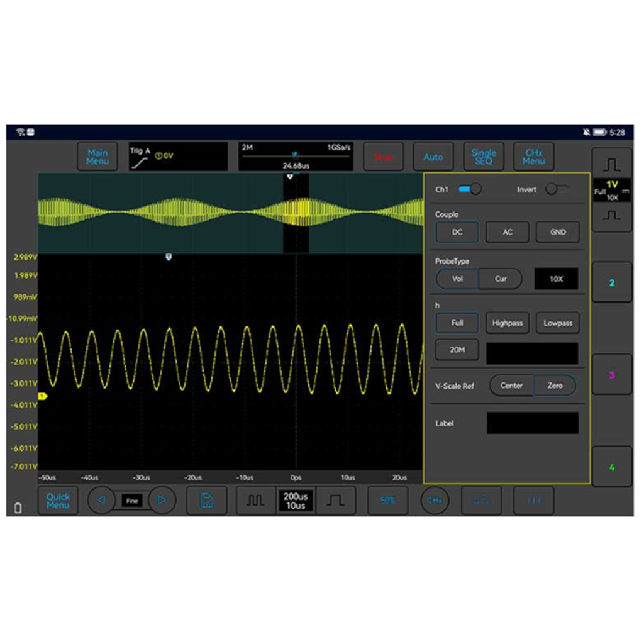
Task: Click the Label input field
Action: (x=532, y=423)
